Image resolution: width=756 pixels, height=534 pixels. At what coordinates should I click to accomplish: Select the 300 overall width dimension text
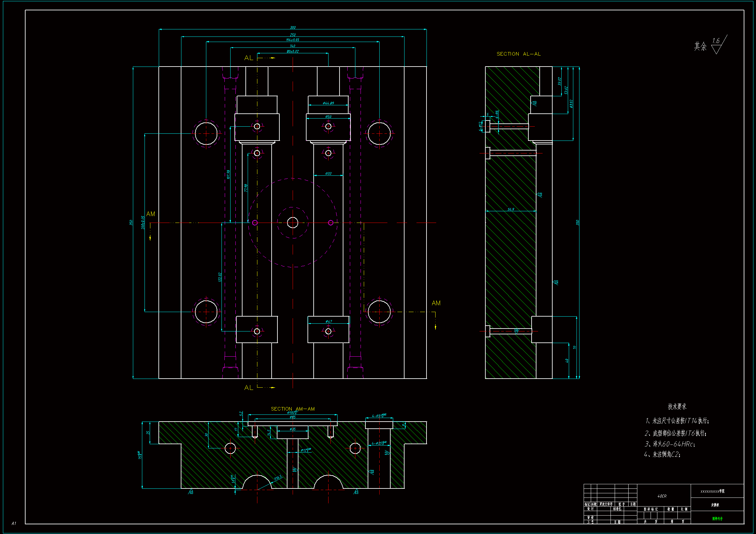(293, 28)
